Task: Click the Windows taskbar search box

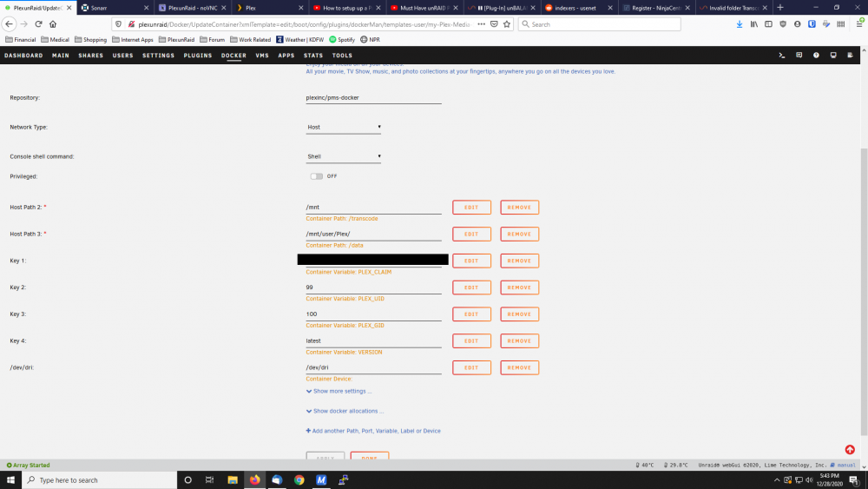Action: [100, 480]
